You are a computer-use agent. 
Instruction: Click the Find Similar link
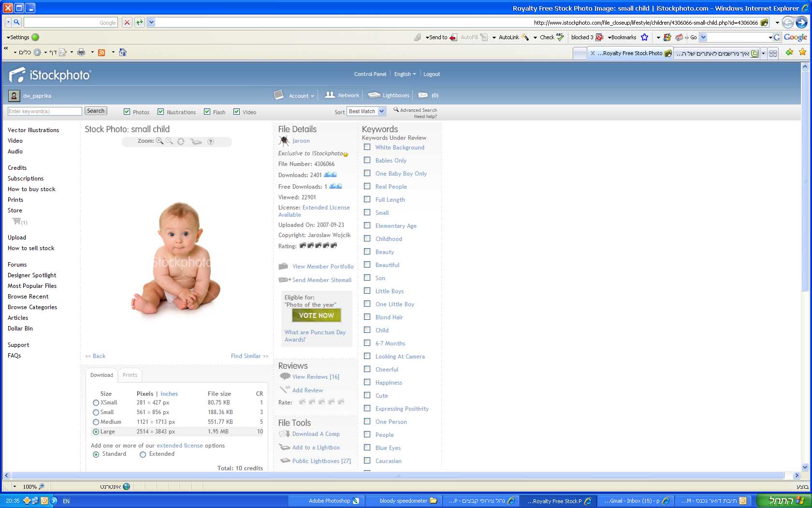point(249,356)
